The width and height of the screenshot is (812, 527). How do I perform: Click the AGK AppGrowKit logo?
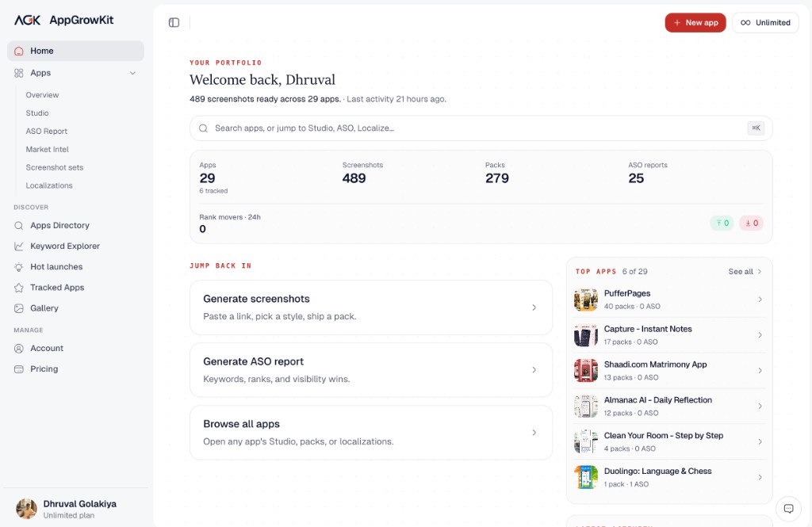coord(63,20)
